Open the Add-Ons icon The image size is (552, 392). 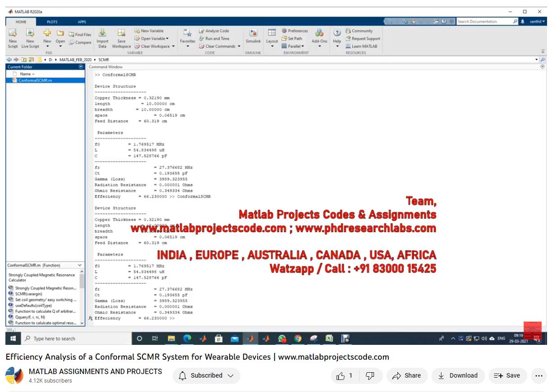[x=319, y=34]
